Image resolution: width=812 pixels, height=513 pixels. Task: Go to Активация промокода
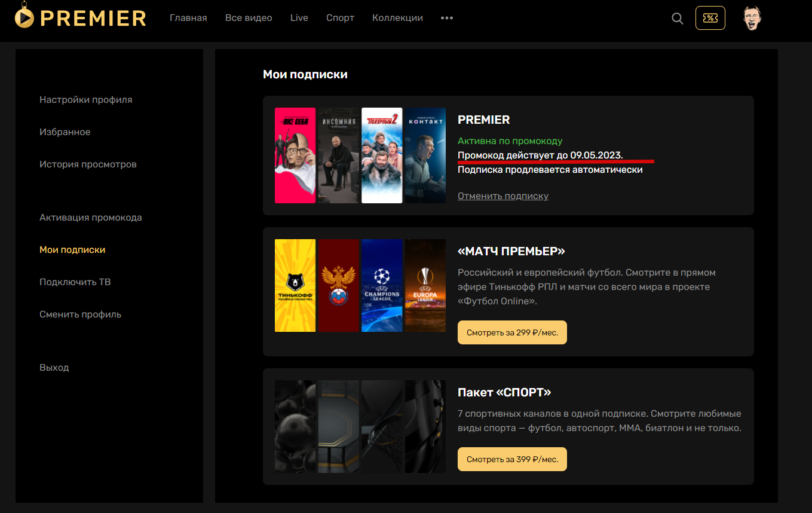(91, 218)
